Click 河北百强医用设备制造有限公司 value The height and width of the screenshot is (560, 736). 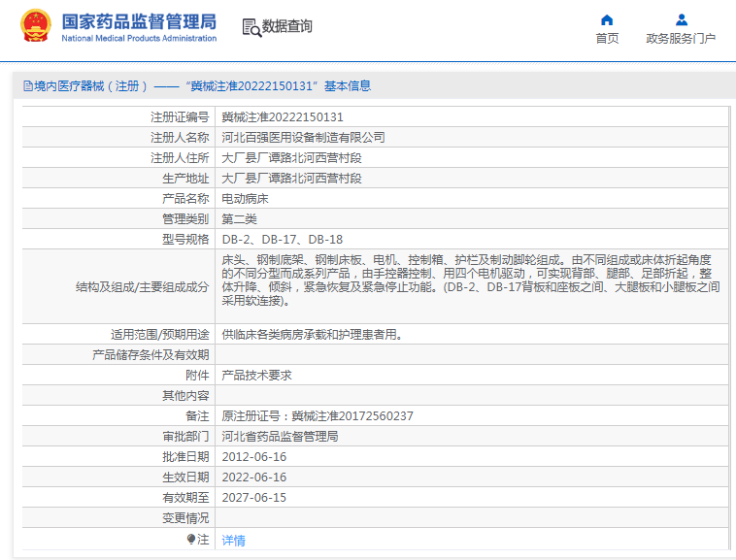pos(303,138)
